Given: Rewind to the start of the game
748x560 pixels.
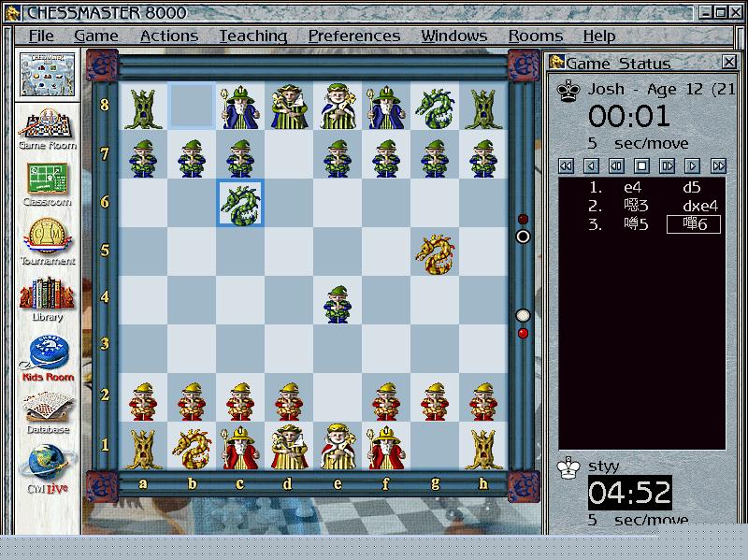Looking at the screenshot, I should (566, 166).
